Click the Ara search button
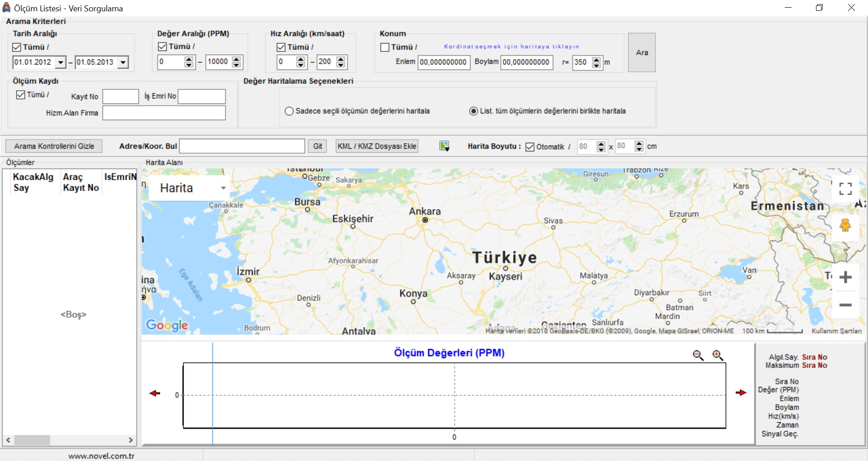Screen dimensions: 868x461 click(x=642, y=52)
